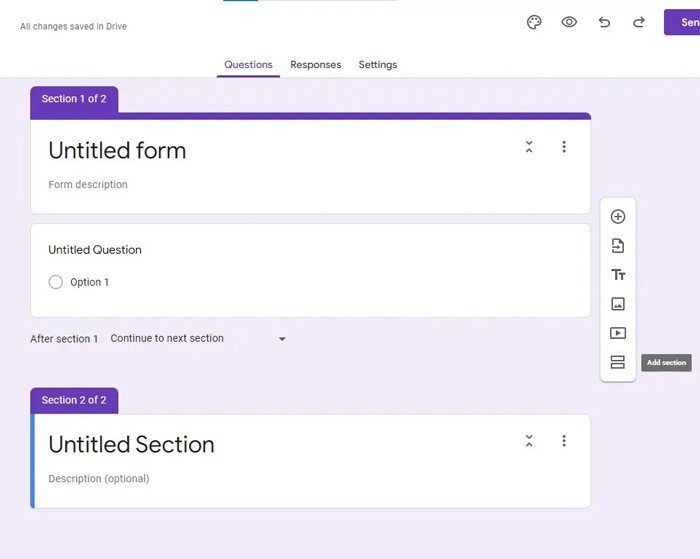Screen dimensions: 700x559
Task: Click the redo arrow
Action: [638, 22]
